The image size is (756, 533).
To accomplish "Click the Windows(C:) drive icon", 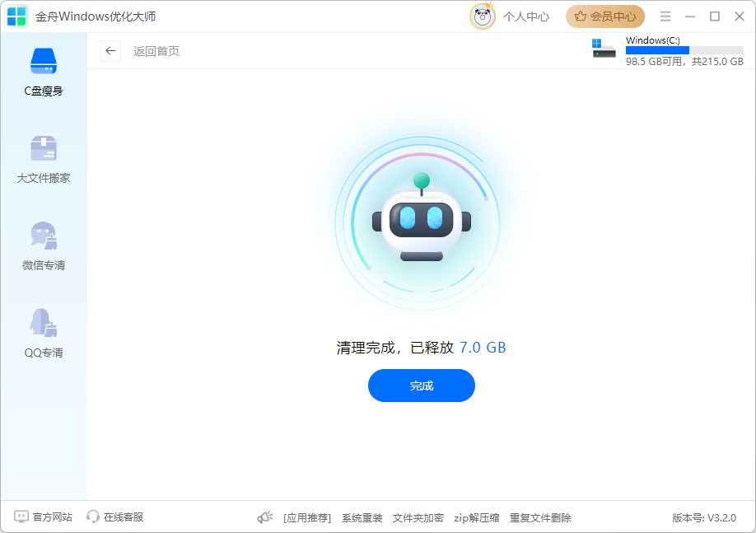I will 604,49.
